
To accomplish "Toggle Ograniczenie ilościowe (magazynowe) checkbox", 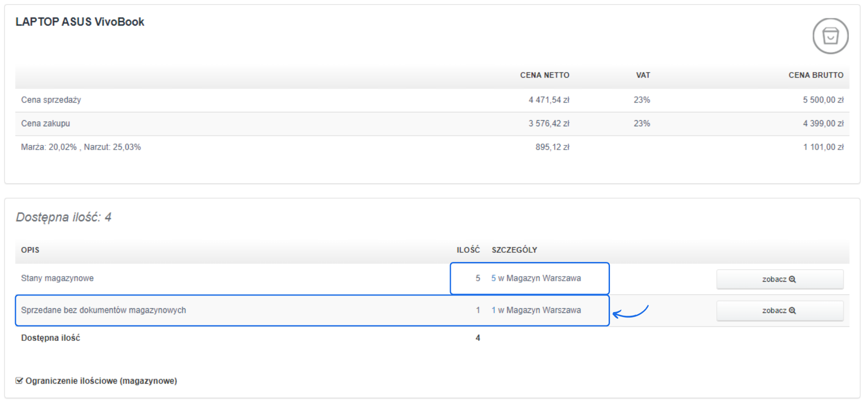I will [19, 381].
